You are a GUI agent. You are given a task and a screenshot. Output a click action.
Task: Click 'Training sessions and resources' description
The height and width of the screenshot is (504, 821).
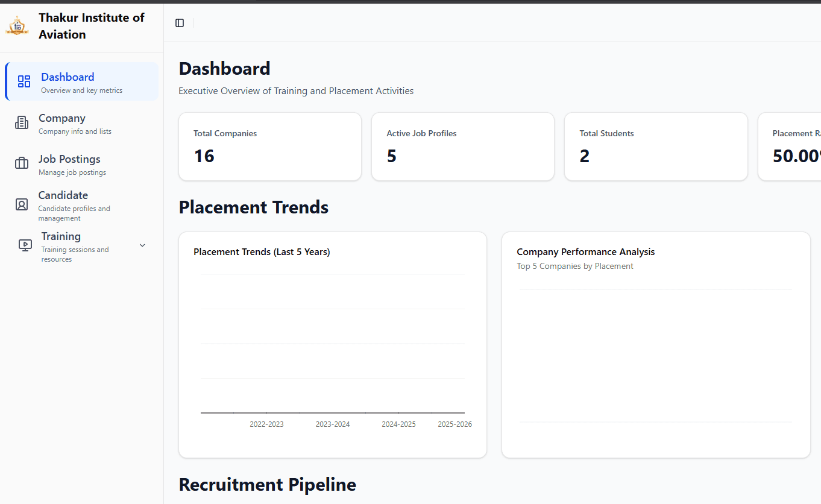tap(75, 254)
